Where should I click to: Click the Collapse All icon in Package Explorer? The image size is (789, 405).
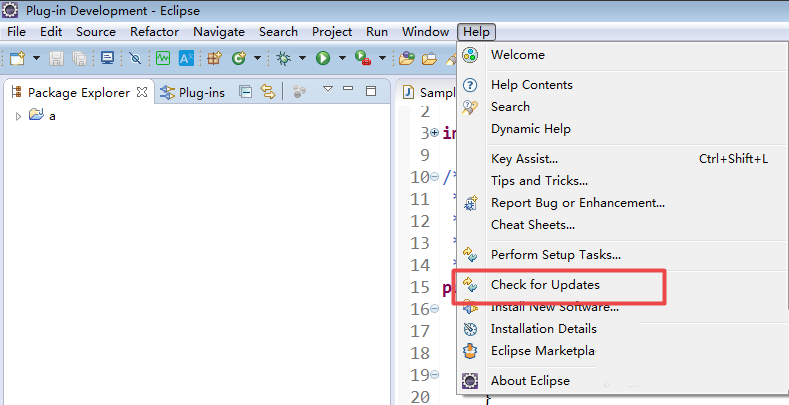click(246, 92)
